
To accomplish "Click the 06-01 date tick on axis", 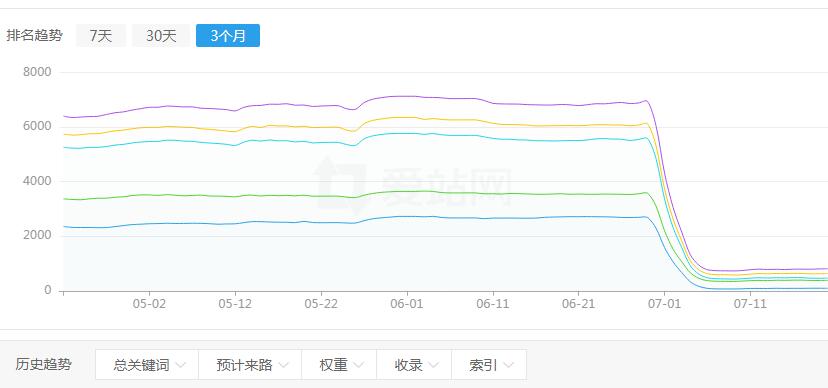I will tap(407, 304).
